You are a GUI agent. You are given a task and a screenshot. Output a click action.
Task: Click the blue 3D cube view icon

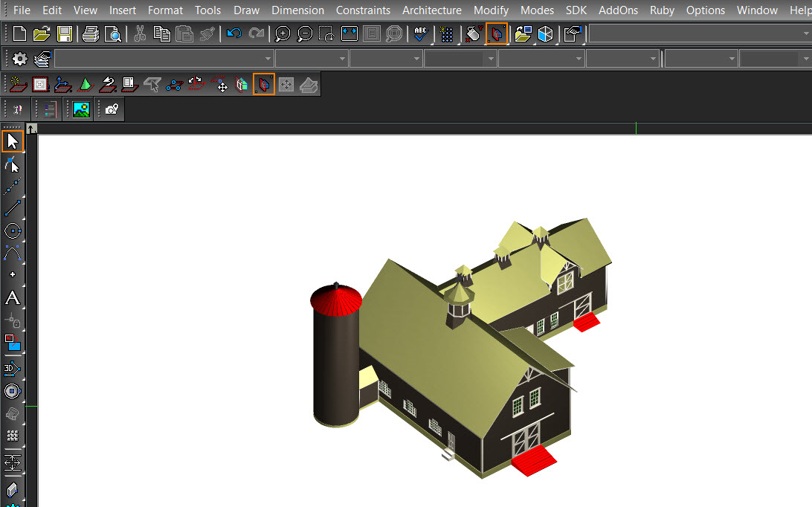[x=545, y=34]
